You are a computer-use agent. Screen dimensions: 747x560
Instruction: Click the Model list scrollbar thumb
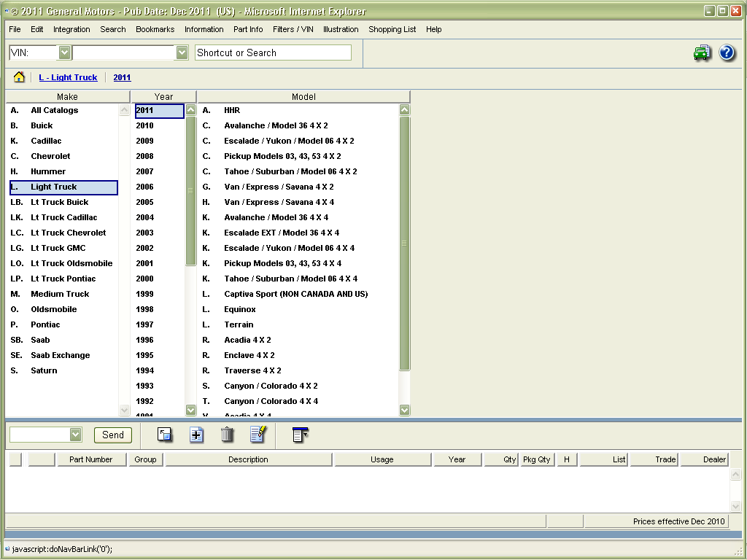(404, 243)
